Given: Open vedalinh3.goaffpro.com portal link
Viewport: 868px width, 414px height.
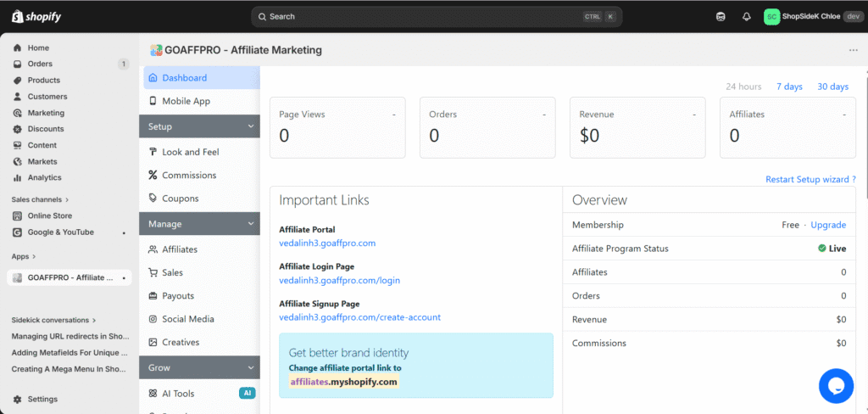Looking at the screenshot, I should [x=327, y=243].
